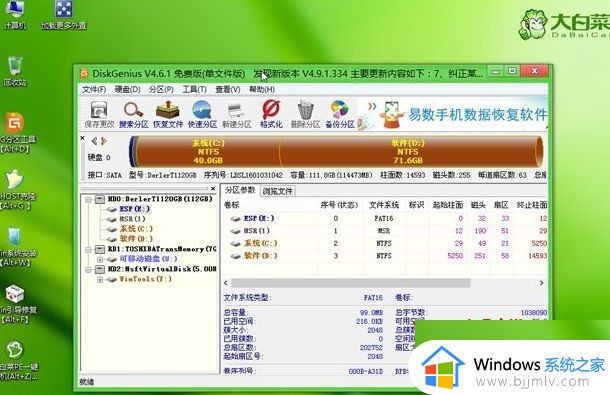Maximize the DiskGenius window
Image resolution: width=610 pixels, height=395 pixels.
(512, 71)
